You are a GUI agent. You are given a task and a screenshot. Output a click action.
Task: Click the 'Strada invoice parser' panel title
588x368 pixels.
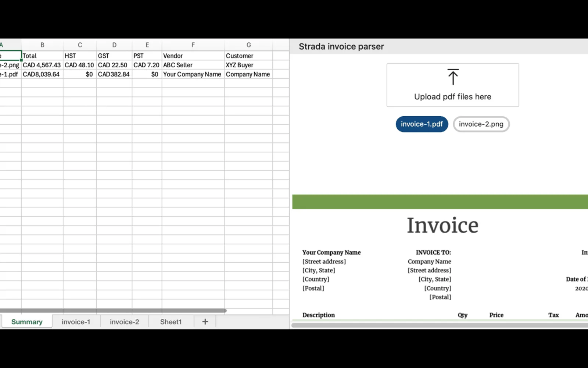pos(341,47)
